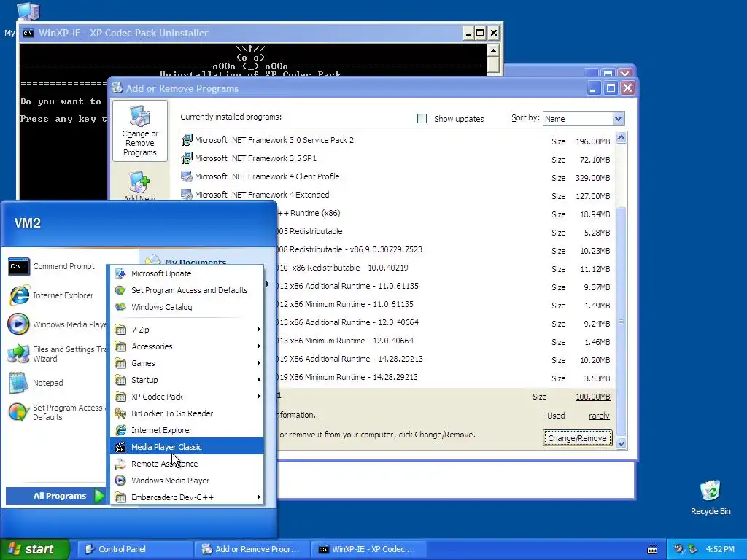Click .NET Framework 4 Client Profile icon

pyautogui.click(x=187, y=176)
